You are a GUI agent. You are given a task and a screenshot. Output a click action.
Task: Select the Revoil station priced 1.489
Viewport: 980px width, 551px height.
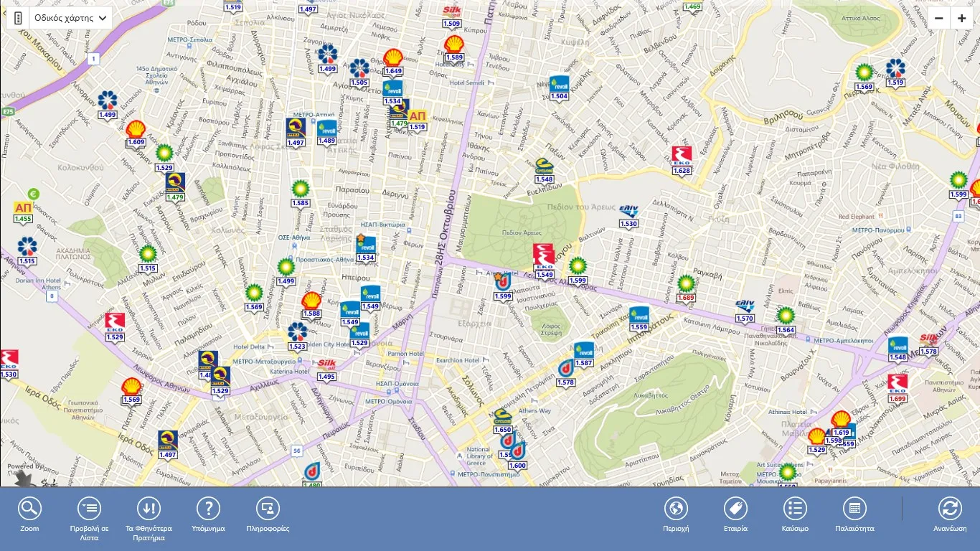[327, 133]
